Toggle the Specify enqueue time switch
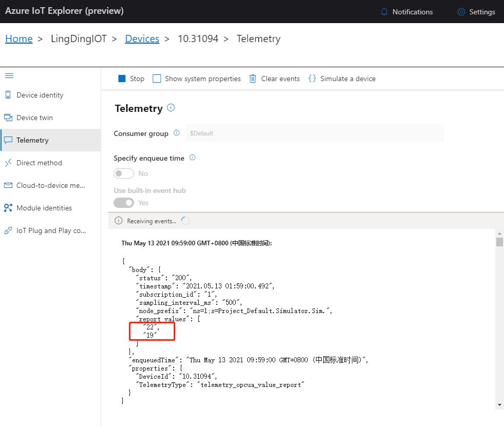Screen dimensions: 504x427 click(124, 173)
